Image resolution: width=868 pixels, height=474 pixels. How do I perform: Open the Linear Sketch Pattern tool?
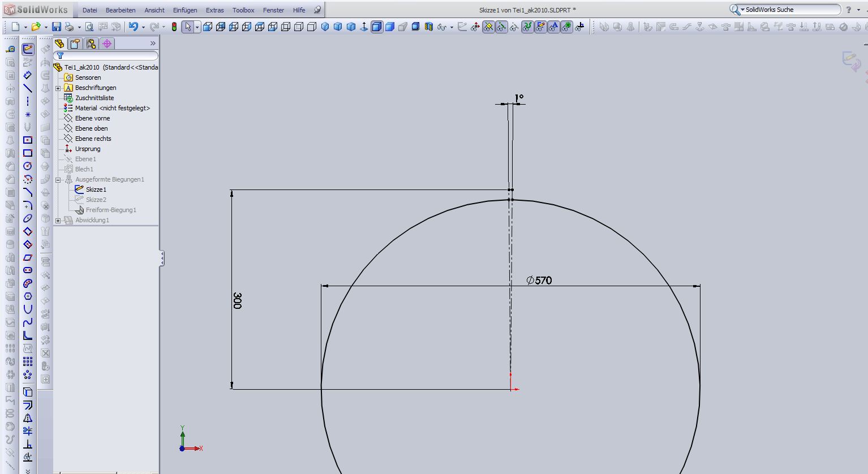click(28, 361)
